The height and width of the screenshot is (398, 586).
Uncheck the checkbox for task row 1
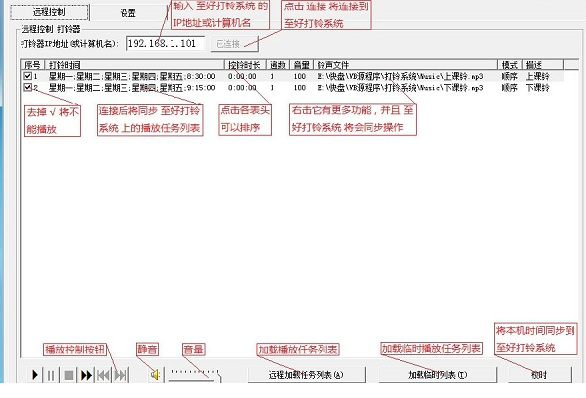(27, 76)
